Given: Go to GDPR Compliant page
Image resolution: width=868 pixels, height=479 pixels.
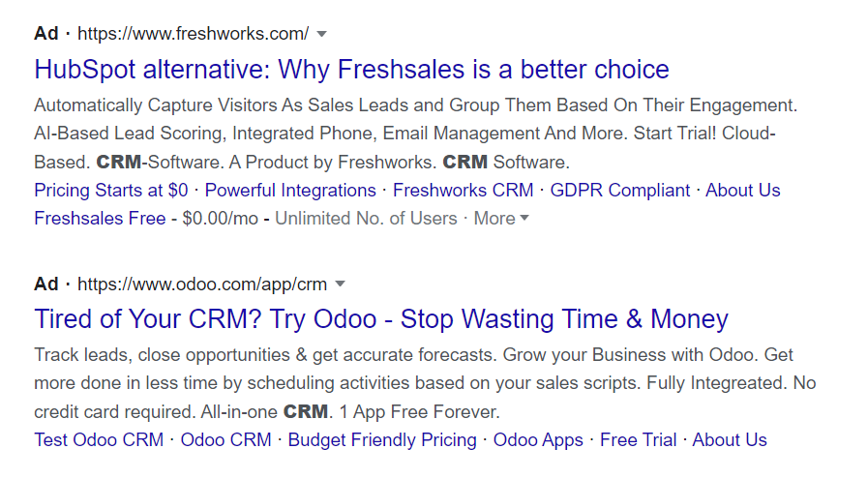Looking at the screenshot, I should pyautogui.click(x=620, y=191).
